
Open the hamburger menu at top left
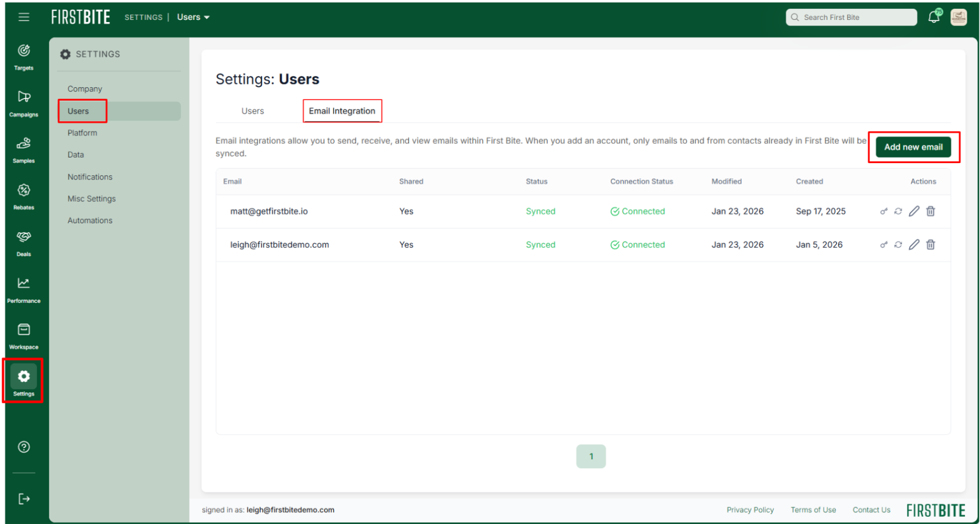click(x=24, y=17)
